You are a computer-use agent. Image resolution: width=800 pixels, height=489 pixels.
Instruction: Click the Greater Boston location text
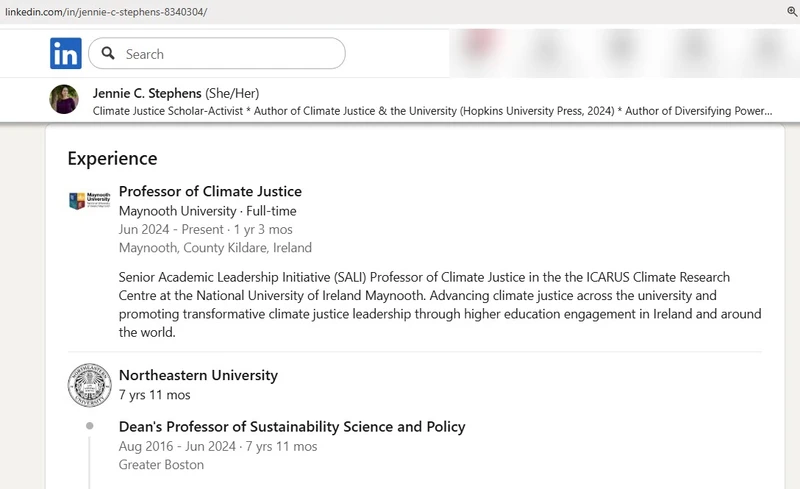pos(161,464)
